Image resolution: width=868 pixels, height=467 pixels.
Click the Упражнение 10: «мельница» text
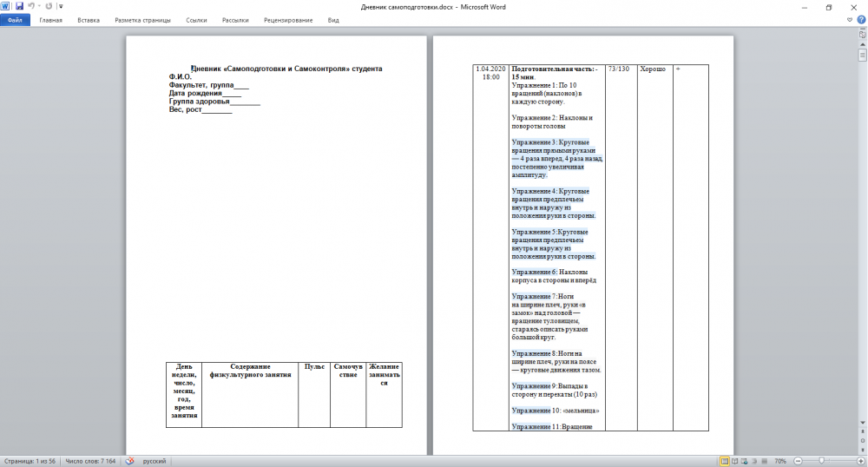coord(556,411)
